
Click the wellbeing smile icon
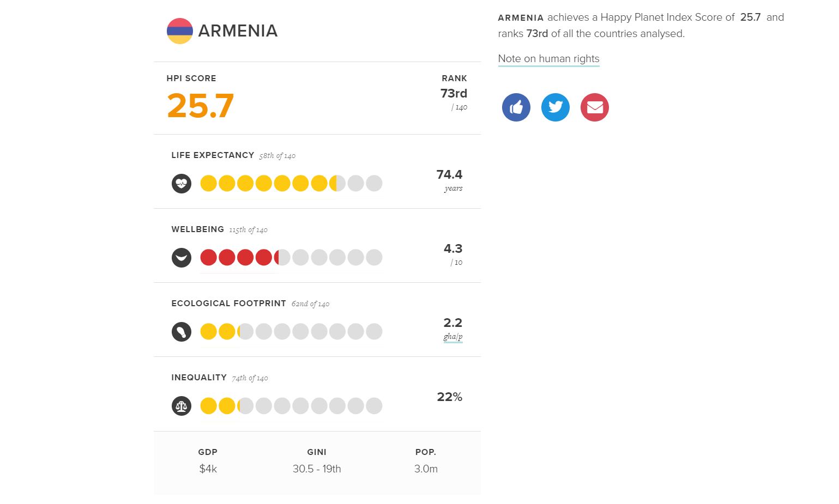[x=182, y=257]
